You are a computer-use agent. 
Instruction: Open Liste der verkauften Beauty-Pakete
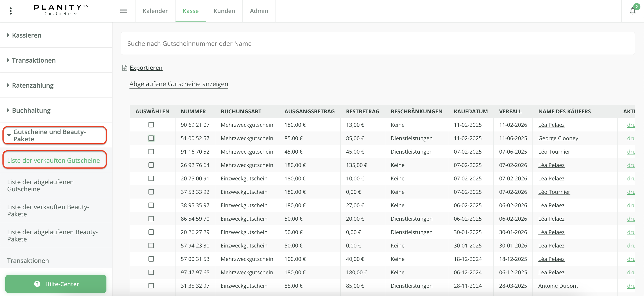pos(48,210)
